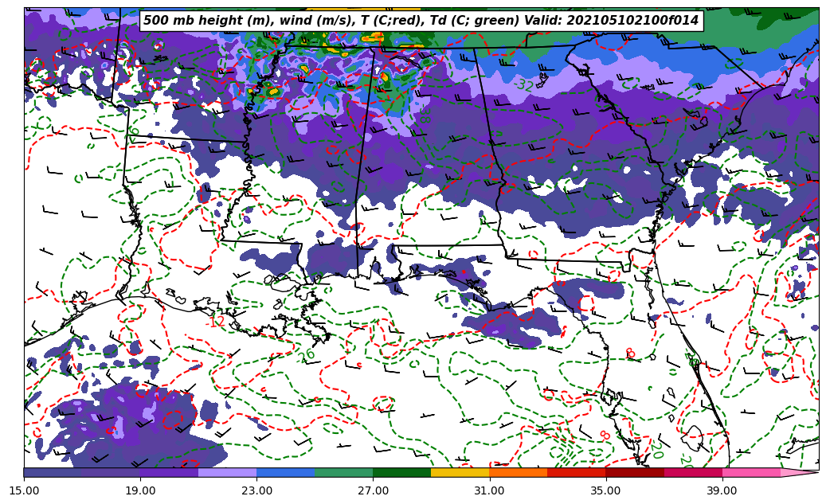
Task: Pick the orange colorbar segment after 31.00
Action: (x=518, y=472)
